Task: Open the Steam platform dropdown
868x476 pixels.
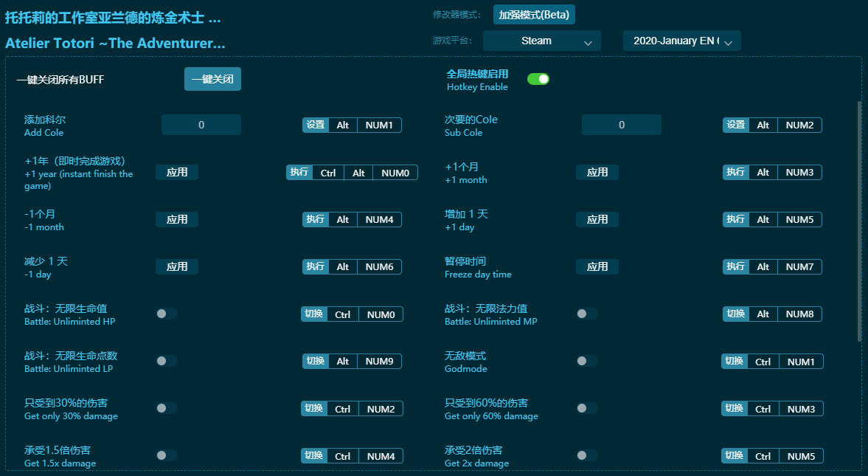Action: click(x=541, y=41)
